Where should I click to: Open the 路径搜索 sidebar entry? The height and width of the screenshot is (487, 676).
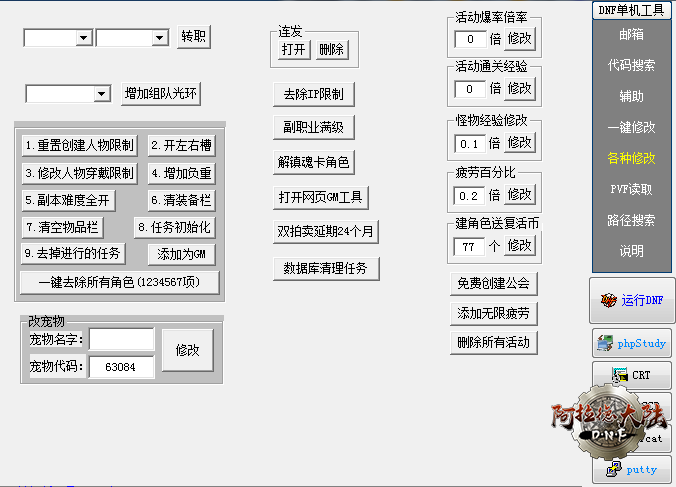(x=632, y=220)
